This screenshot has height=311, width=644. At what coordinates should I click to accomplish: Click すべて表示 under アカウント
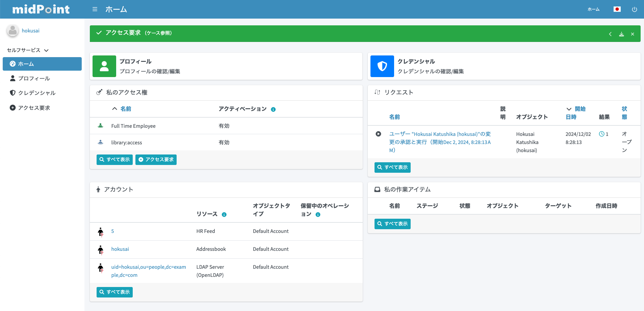tap(114, 292)
